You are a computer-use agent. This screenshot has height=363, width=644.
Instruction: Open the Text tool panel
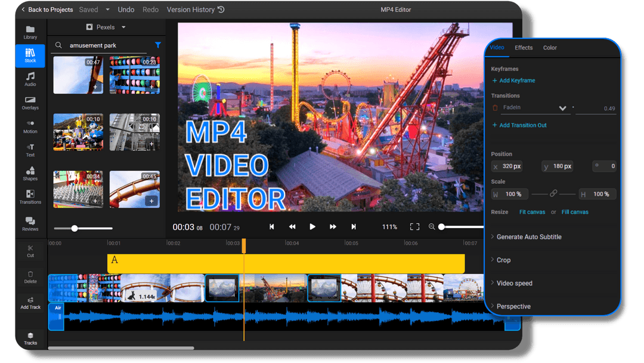pos(30,150)
